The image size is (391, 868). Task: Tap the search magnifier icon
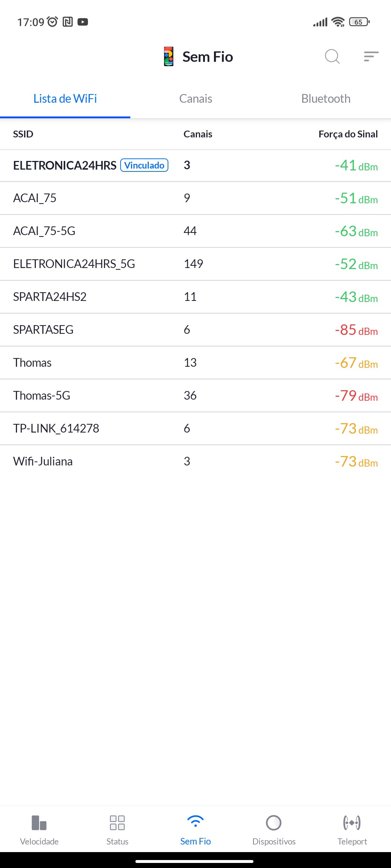click(332, 56)
